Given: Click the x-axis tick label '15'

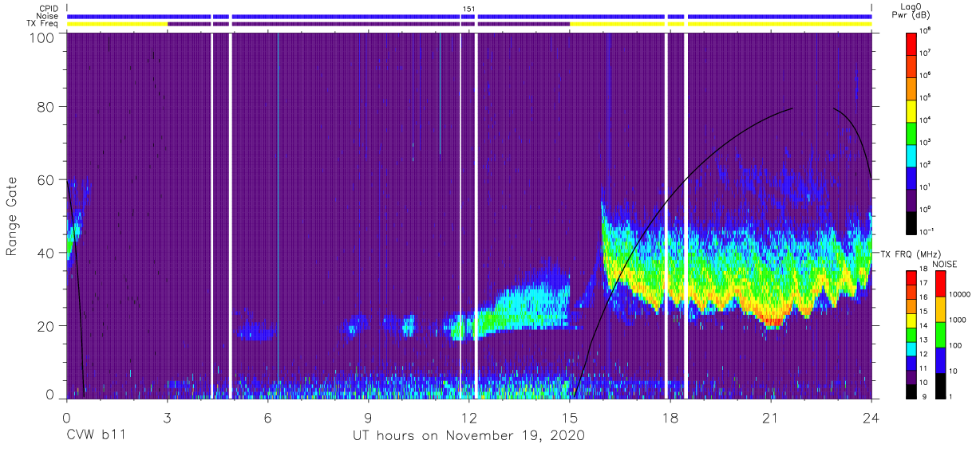Looking at the screenshot, I should tap(570, 417).
